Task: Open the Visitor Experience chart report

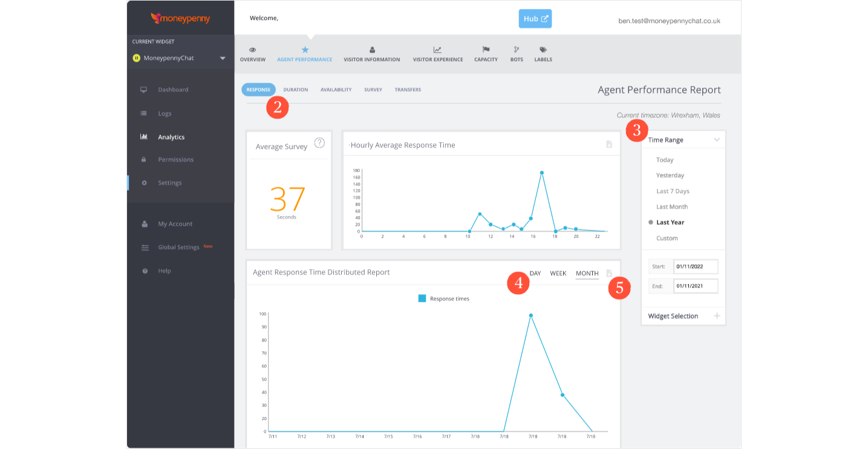Action: click(437, 54)
